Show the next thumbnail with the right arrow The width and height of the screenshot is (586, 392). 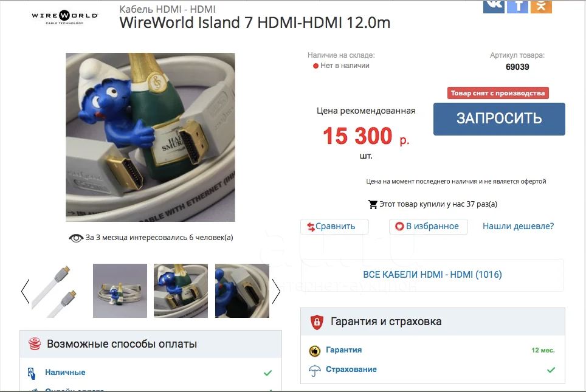tap(276, 291)
